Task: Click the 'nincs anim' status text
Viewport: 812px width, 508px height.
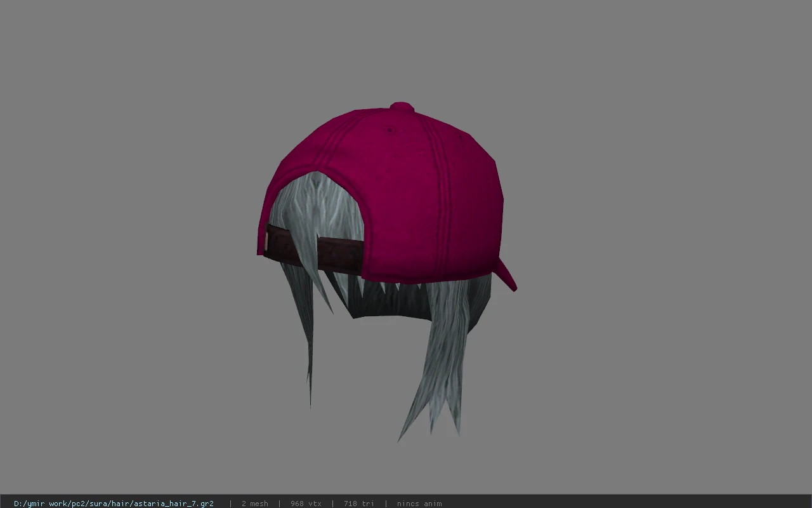Action: click(x=419, y=504)
